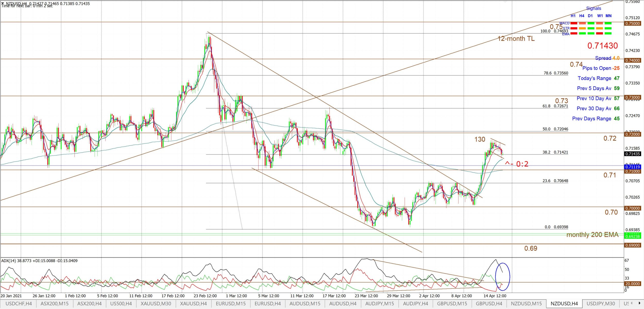
Task: Select the AUDUSD,M15 chart tab
Action: [305, 304]
